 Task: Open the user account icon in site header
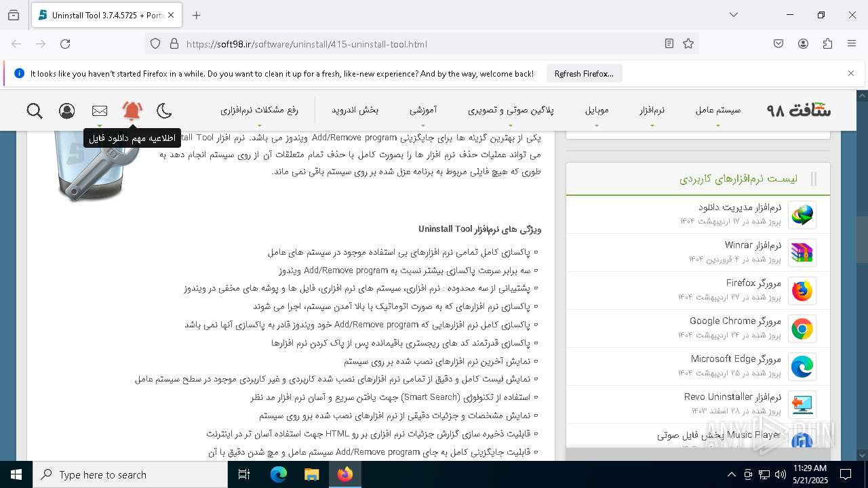pyautogui.click(x=66, y=110)
